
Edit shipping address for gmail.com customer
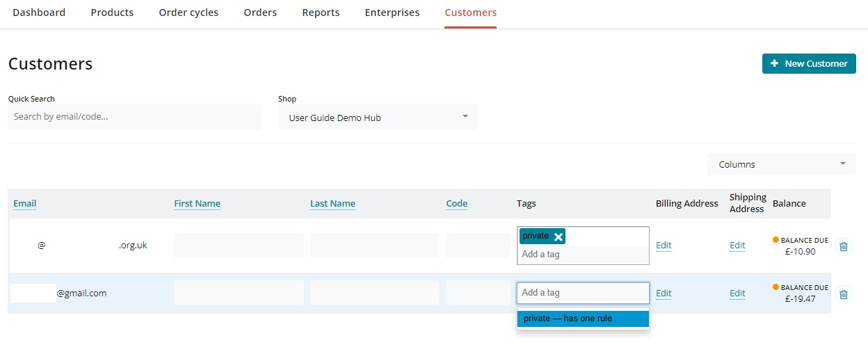[x=737, y=294]
